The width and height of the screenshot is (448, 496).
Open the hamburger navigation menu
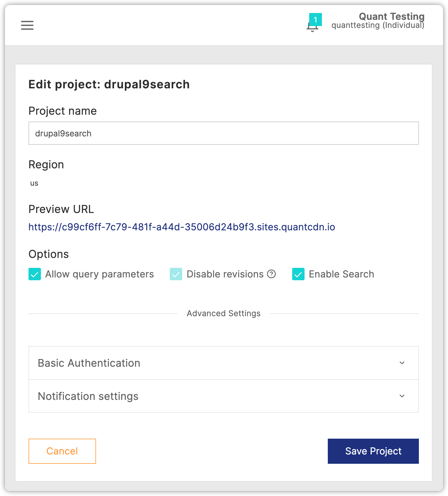[x=27, y=25]
